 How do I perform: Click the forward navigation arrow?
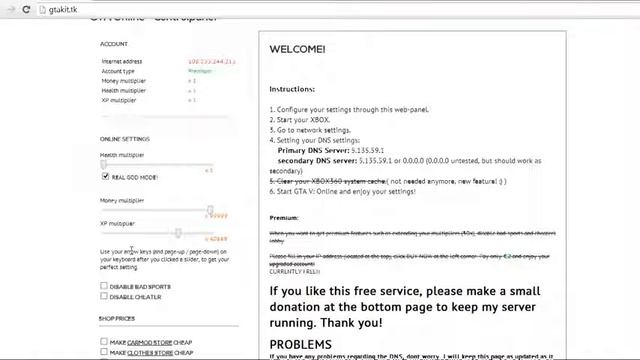point(11,9)
